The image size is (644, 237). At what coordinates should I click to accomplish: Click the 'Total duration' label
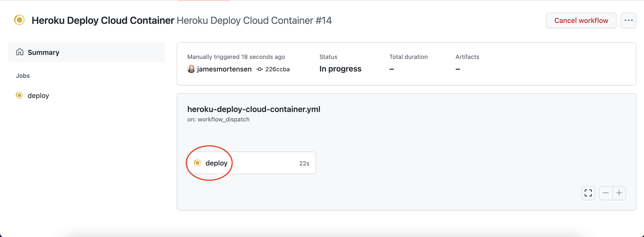(x=408, y=57)
